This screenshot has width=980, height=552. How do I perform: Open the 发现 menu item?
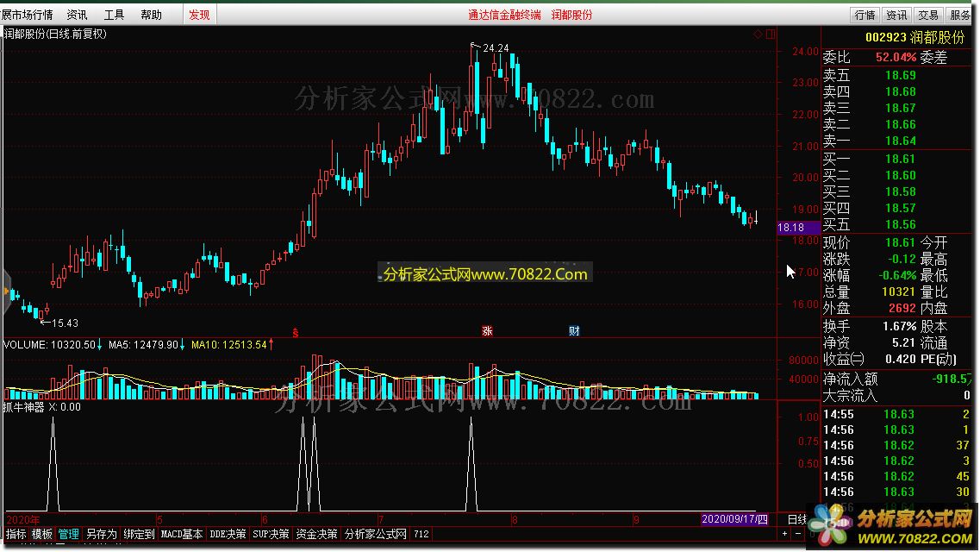coord(199,15)
